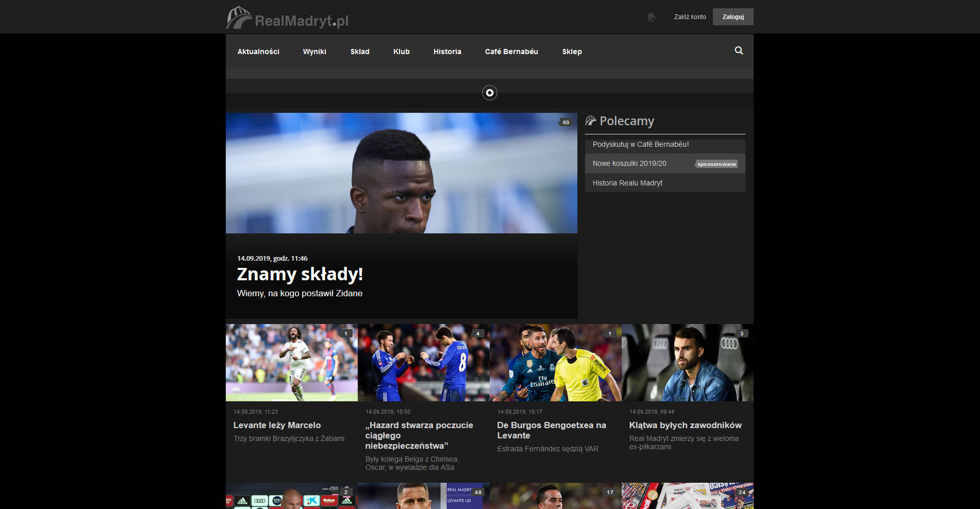Click the notification bell icon
The image size is (980, 509).
[652, 17]
